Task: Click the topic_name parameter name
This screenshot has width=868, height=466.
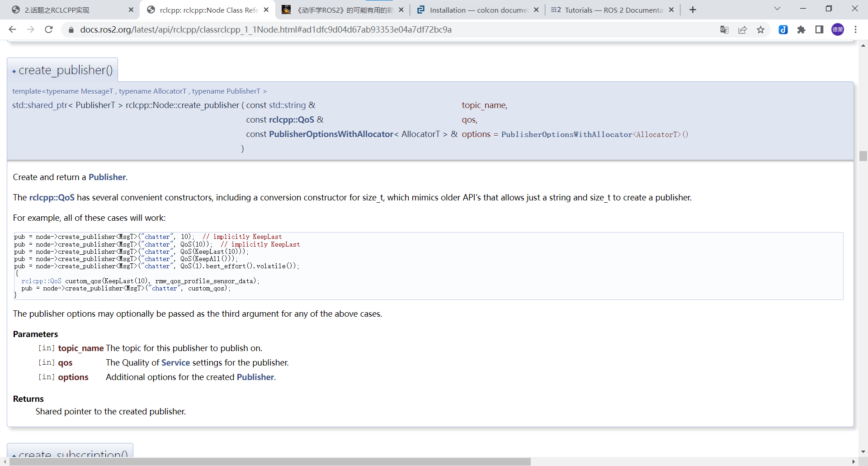Action: [x=81, y=348]
